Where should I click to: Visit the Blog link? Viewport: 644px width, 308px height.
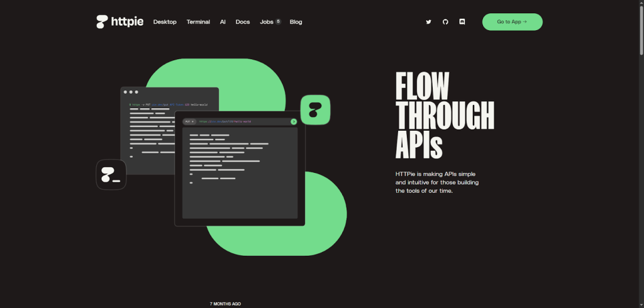click(x=296, y=22)
